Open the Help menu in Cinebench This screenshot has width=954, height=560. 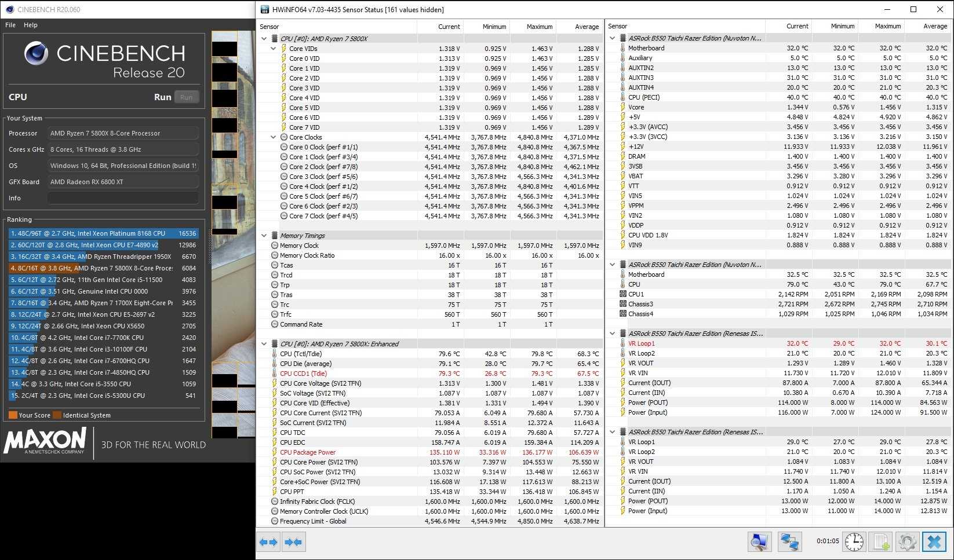point(31,25)
